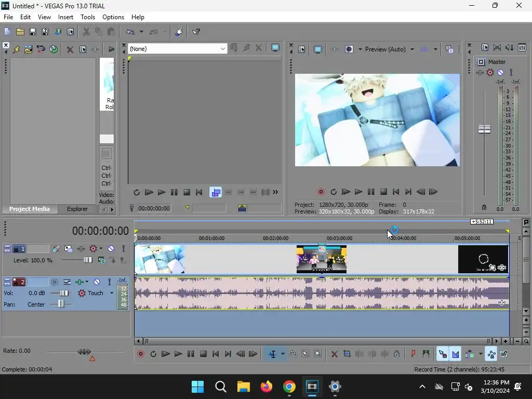The width and height of the screenshot is (532, 399).
Task: Click Extract Audio from CD icon
Action: coord(54,49)
